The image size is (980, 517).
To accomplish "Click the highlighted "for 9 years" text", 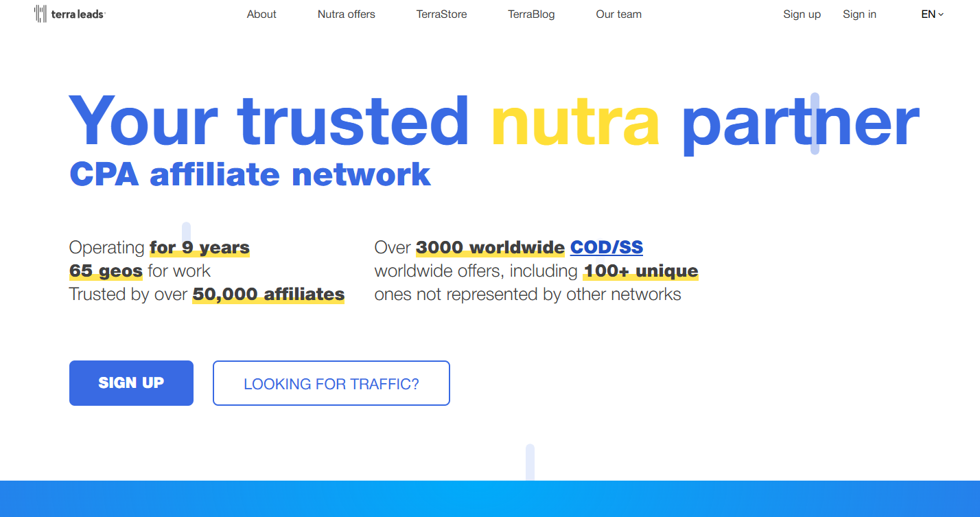I will point(200,247).
